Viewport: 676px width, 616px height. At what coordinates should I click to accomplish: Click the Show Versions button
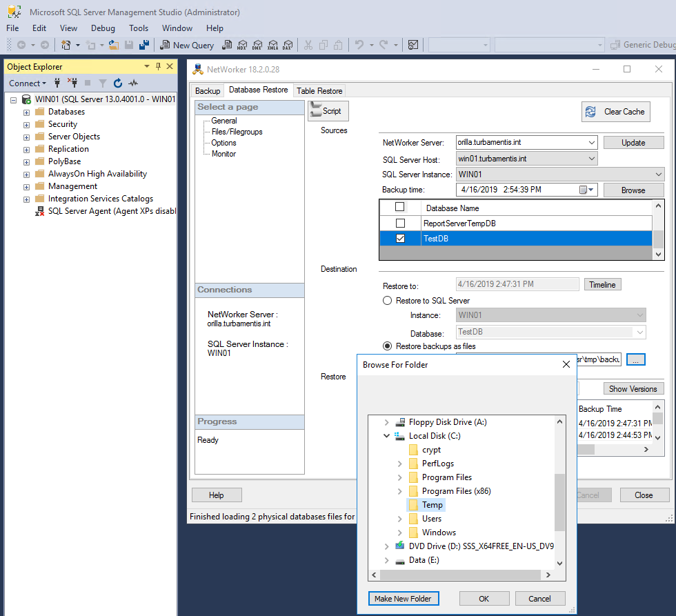633,389
